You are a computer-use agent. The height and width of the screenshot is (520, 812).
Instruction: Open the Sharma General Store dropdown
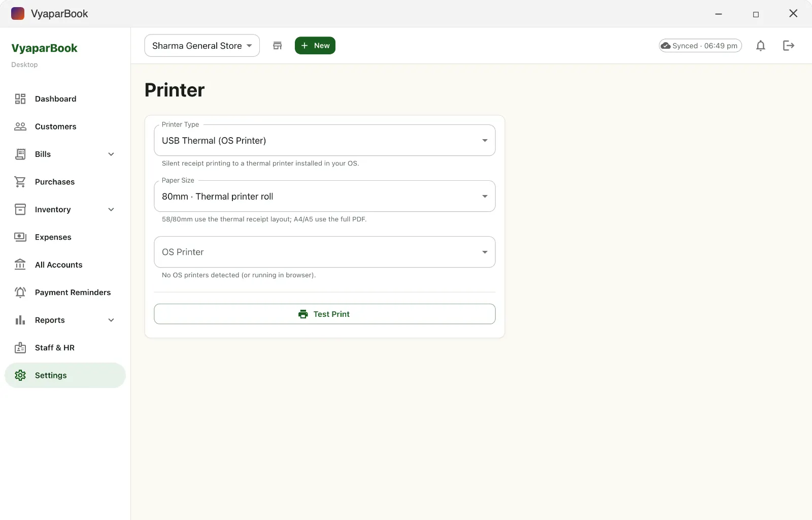(x=202, y=46)
